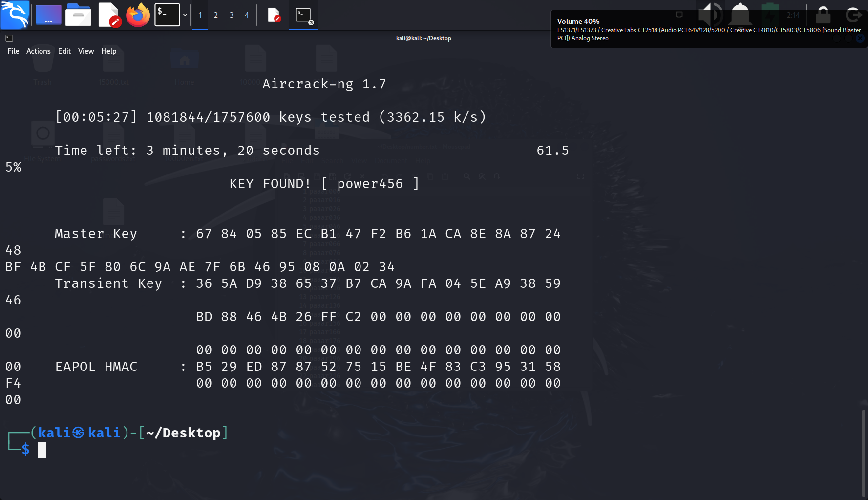Image resolution: width=868 pixels, height=500 pixels.
Task: Click the terminal window icon in title bar
Action: pos(9,38)
